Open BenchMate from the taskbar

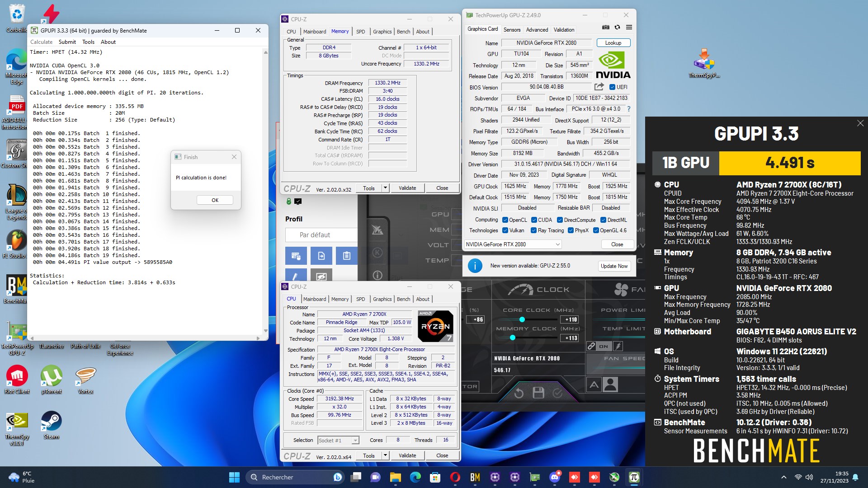tap(475, 477)
